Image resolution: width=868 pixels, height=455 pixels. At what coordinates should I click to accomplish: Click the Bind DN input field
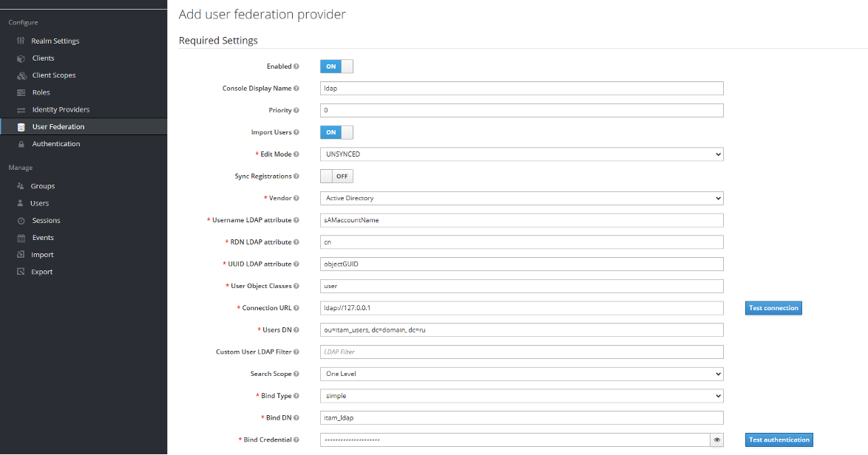tap(521, 418)
